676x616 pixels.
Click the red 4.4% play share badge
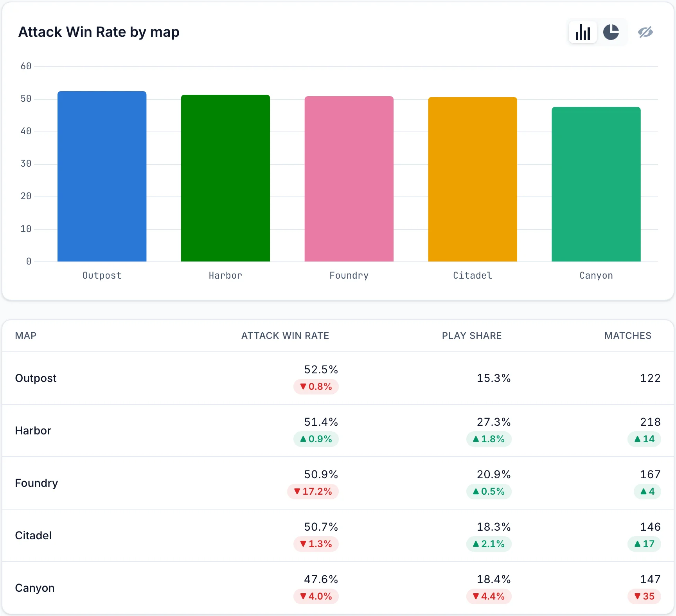pos(489,596)
